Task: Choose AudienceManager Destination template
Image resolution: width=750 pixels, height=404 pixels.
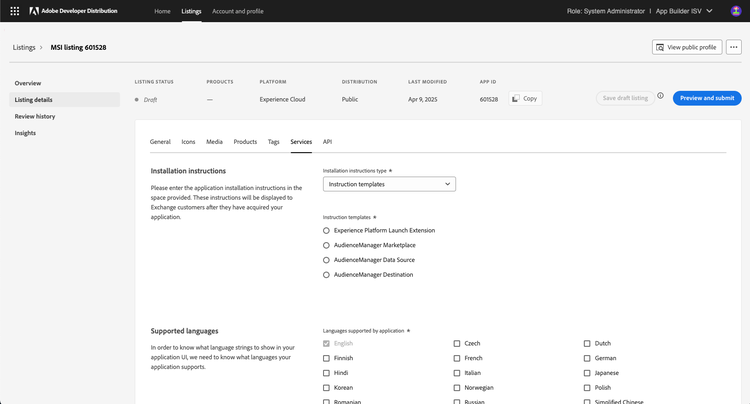Action: click(326, 275)
